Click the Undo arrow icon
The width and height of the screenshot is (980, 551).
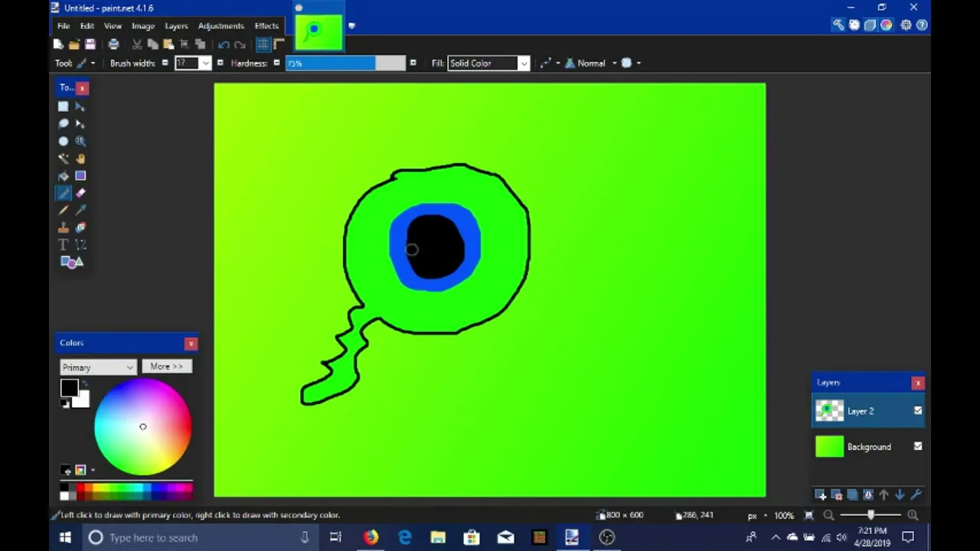click(224, 44)
